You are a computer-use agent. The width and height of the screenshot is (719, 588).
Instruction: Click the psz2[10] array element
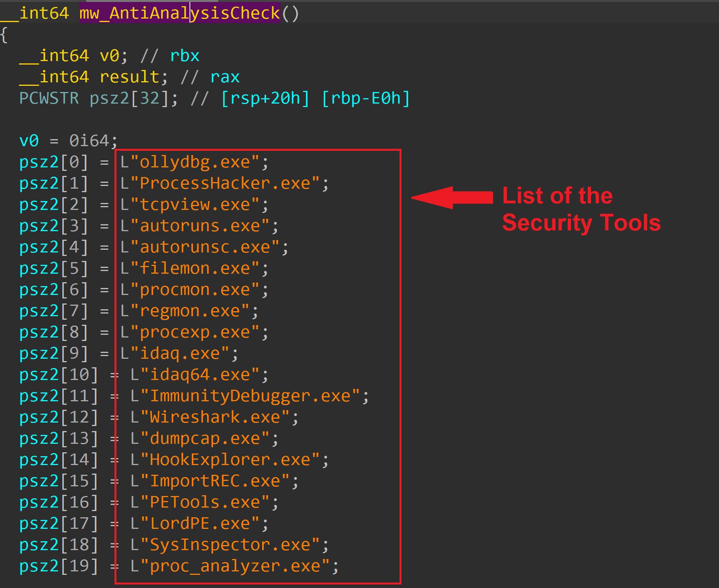pos(59,375)
